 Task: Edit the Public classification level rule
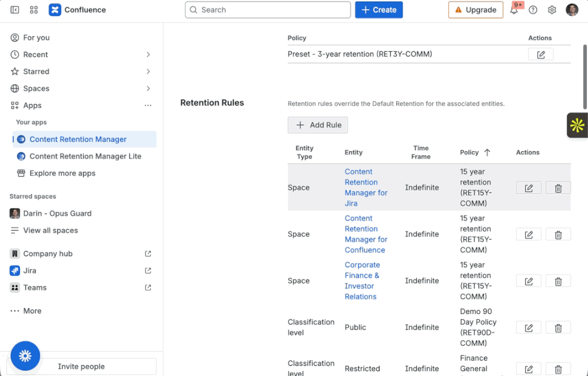pos(529,328)
